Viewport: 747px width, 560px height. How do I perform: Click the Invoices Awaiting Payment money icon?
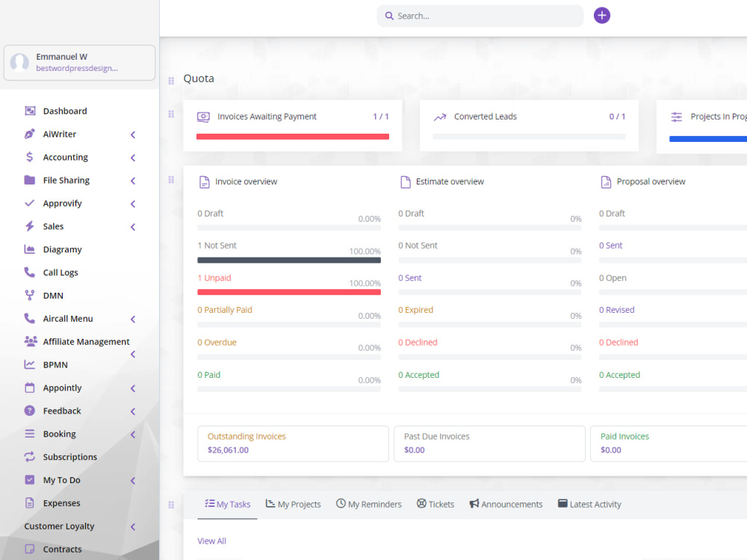point(203,116)
